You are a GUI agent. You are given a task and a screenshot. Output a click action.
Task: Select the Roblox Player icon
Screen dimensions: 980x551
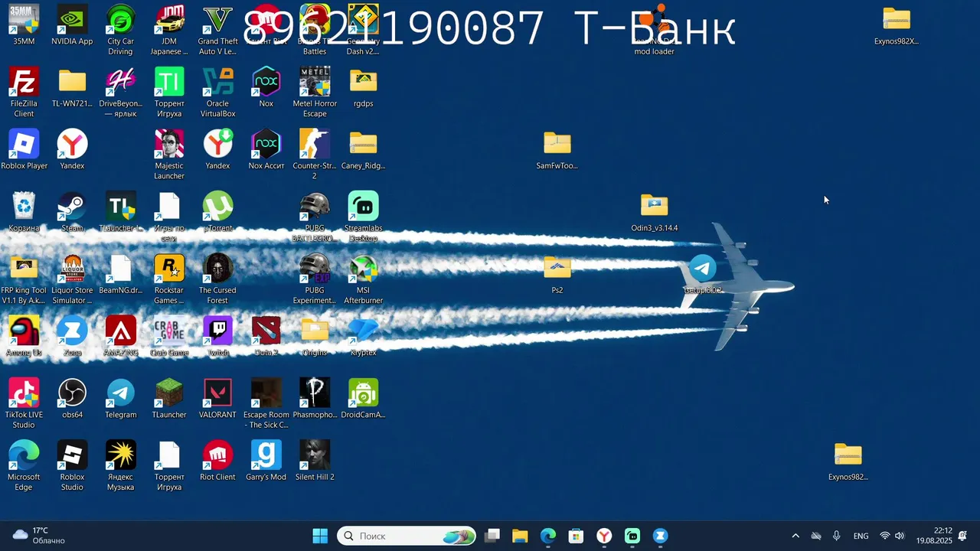24,144
